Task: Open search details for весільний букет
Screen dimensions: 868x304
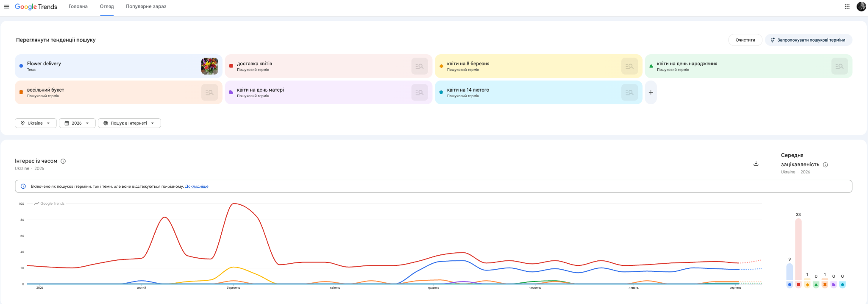Action: (x=209, y=92)
